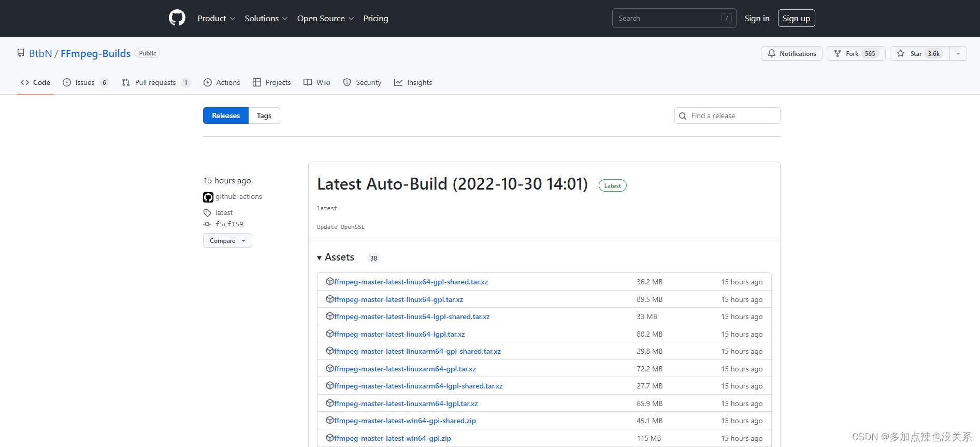Click package icon beside linux64-gpl.tar.xz
Screen dimensions: 980x447
(330, 299)
